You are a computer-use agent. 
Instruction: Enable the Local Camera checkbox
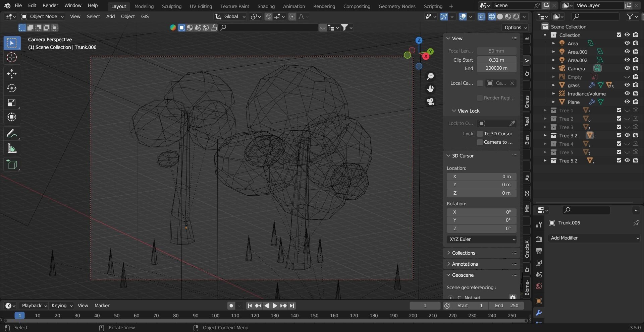tap(480, 83)
